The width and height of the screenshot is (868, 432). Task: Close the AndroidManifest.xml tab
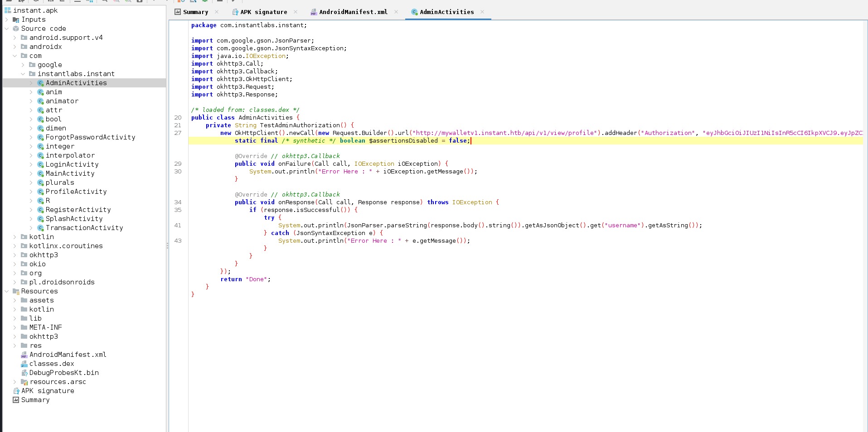click(x=396, y=12)
